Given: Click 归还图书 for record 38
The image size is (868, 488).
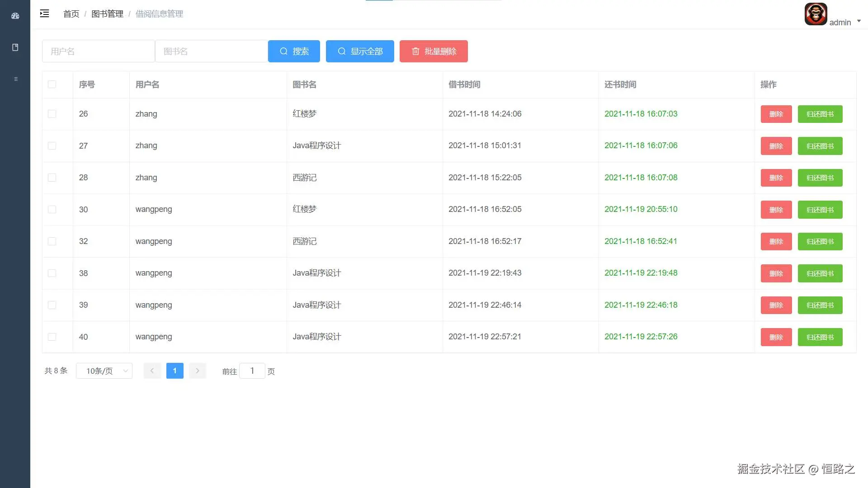Looking at the screenshot, I should pos(820,273).
